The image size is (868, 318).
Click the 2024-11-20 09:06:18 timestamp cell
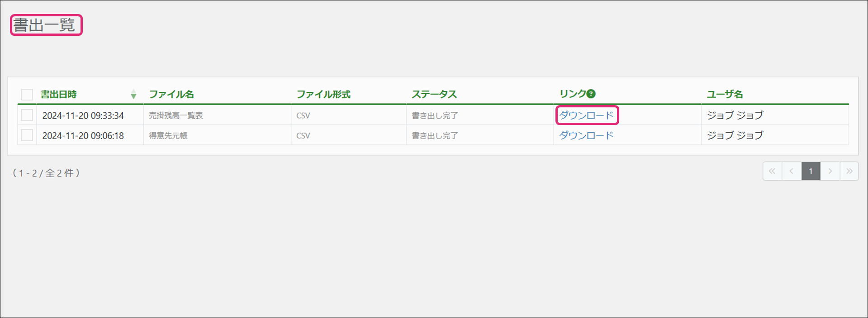click(83, 135)
